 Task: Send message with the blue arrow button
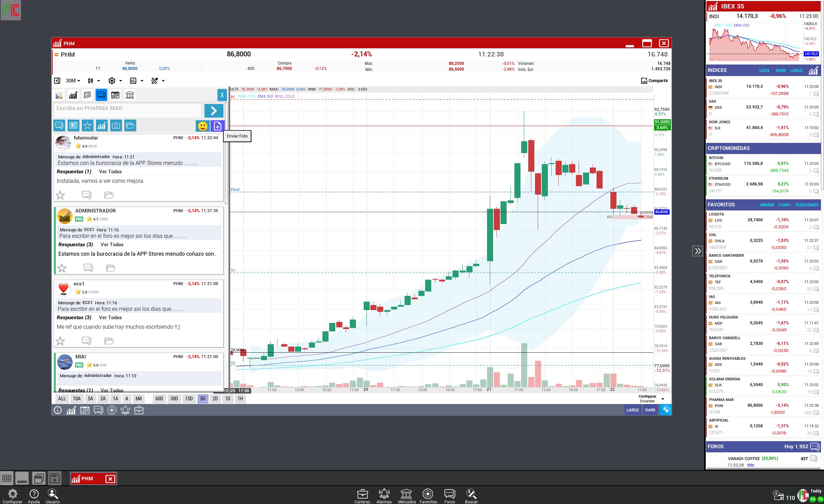click(214, 110)
